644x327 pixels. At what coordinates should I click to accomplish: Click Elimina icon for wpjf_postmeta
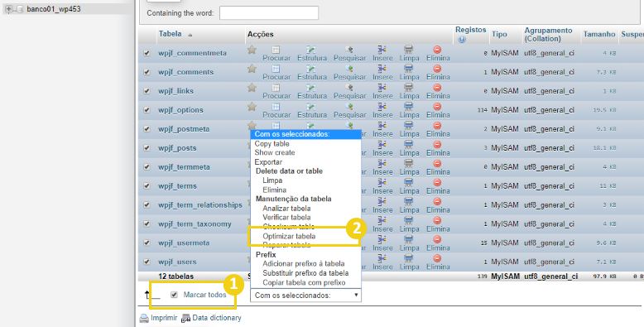click(437, 126)
